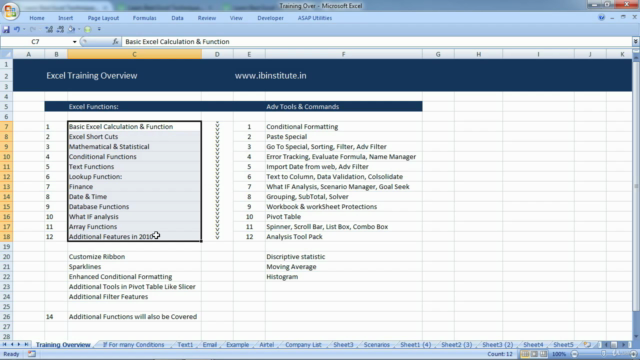Switch to Page Layout view icon

(534, 354)
